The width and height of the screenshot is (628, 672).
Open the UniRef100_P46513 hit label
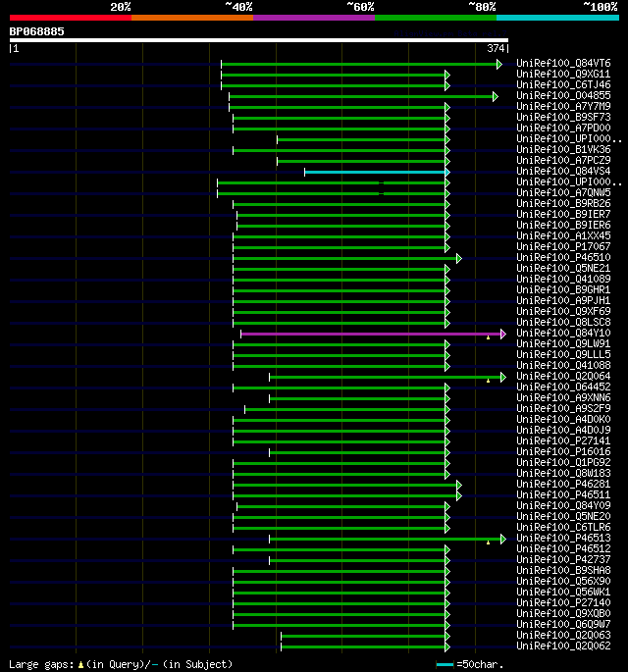point(563,538)
